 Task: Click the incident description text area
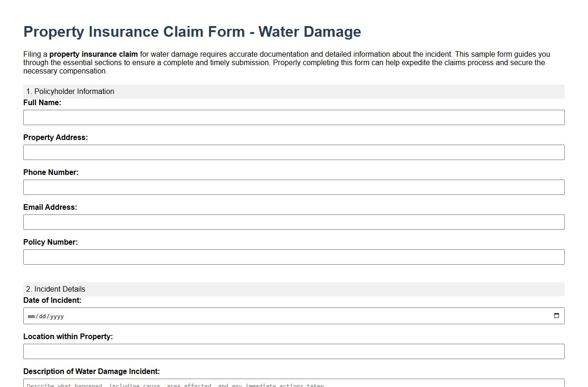click(294, 384)
